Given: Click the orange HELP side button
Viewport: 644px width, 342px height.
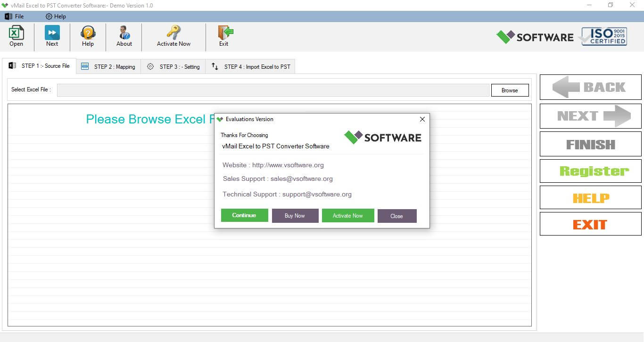Looking at the screenshot, I should click(590, 197).
